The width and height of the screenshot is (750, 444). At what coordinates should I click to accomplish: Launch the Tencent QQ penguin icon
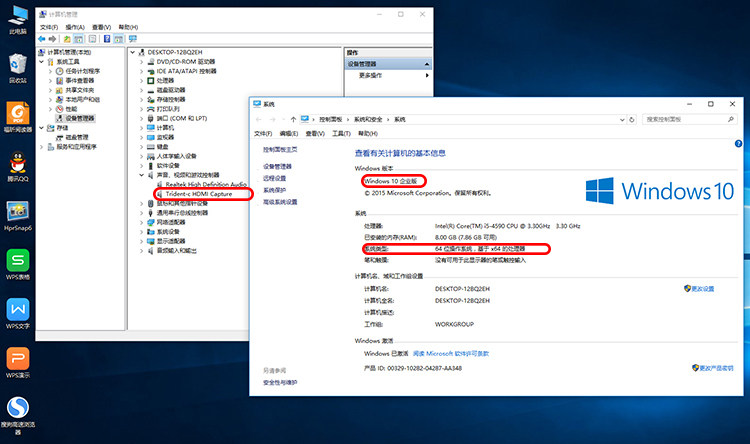[x=18, y=166]
